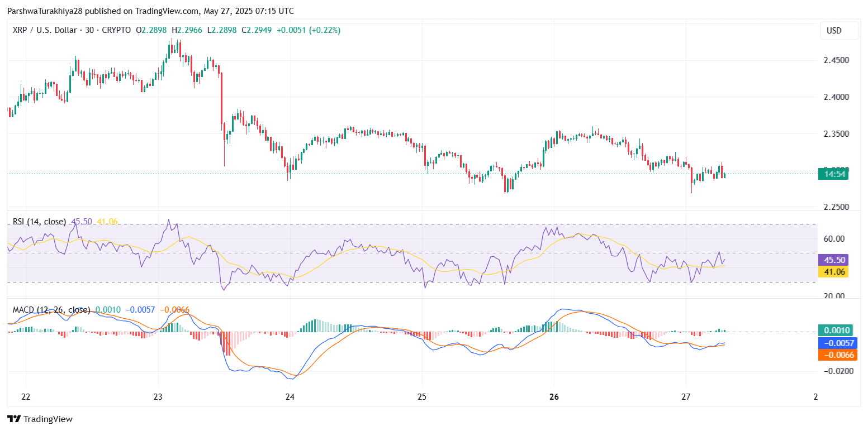
Task: Open the USD currency selector
Action: [833, 31]
